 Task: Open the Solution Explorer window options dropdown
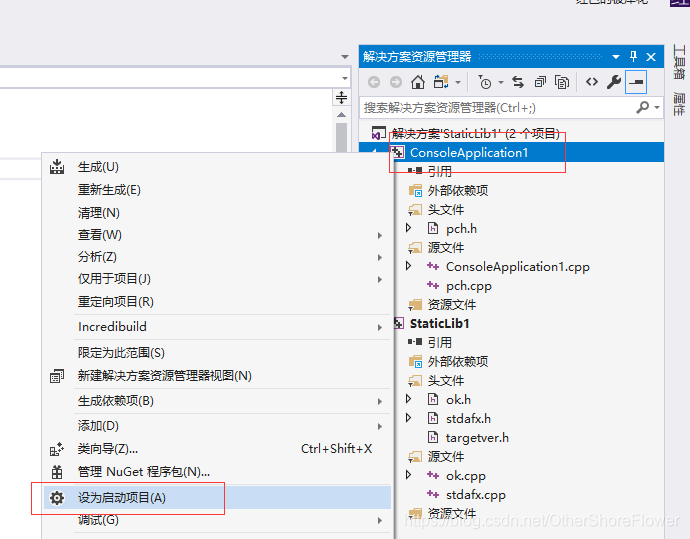coord(616,57)
